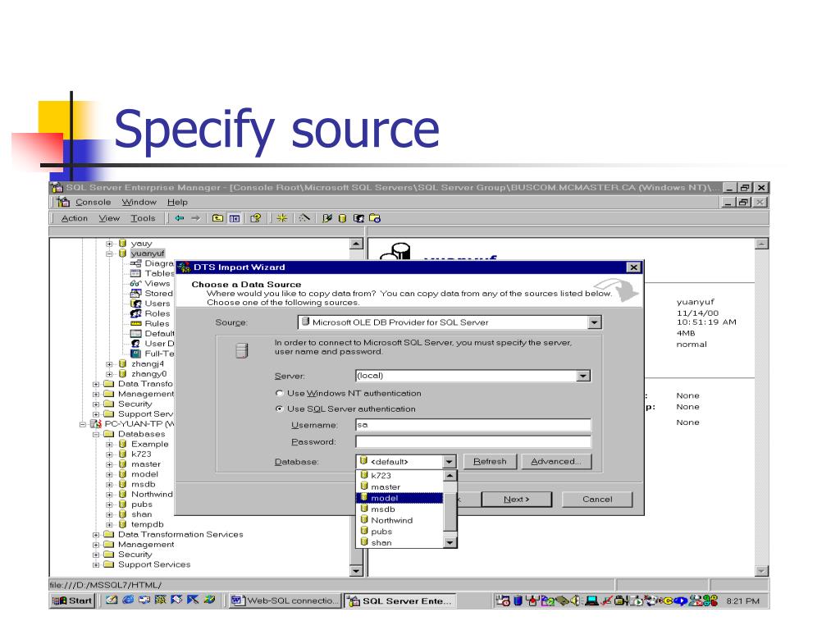Click the Roles icon in the tree

coord(135,313)
